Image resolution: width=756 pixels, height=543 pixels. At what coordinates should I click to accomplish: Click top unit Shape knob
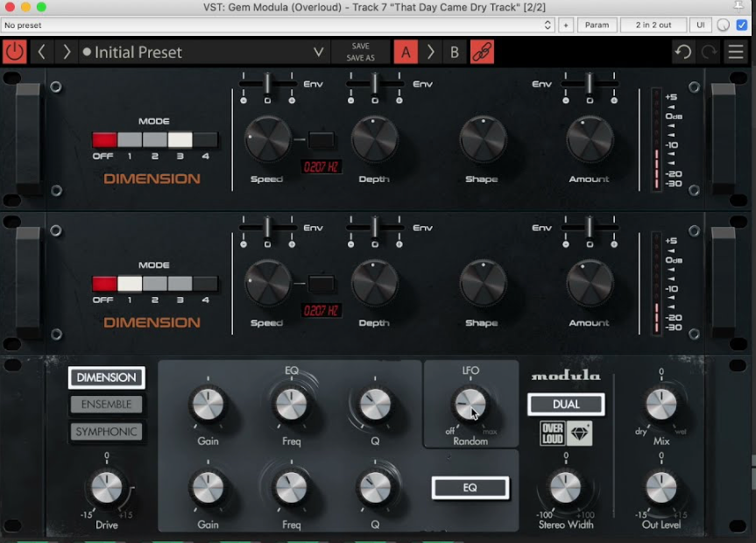tap(483, 140)
